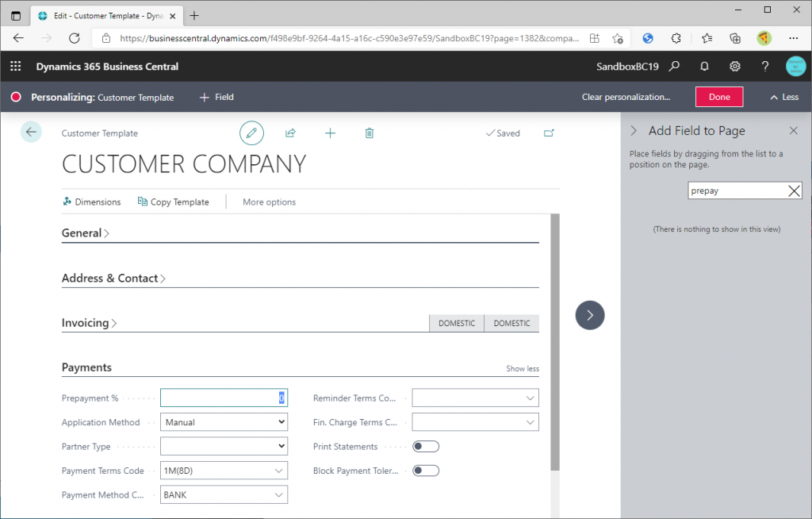Screen dimensions: 812x519
Task: Click the edit pencil icon
Action: click(x=251, y=133)
